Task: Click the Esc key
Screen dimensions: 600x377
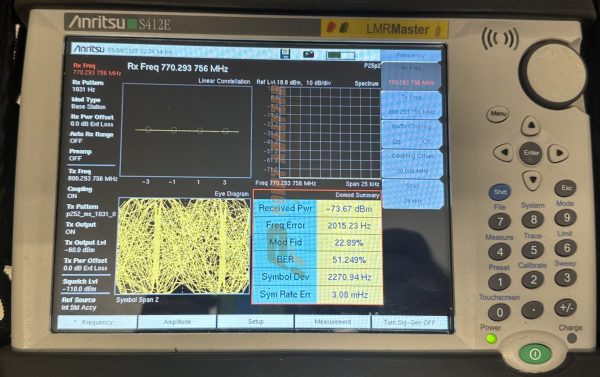Action: point(566,188)
